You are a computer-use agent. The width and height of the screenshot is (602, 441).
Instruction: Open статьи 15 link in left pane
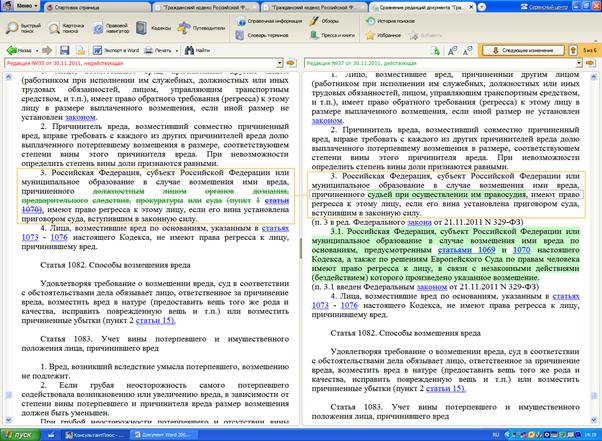(155, 320)
